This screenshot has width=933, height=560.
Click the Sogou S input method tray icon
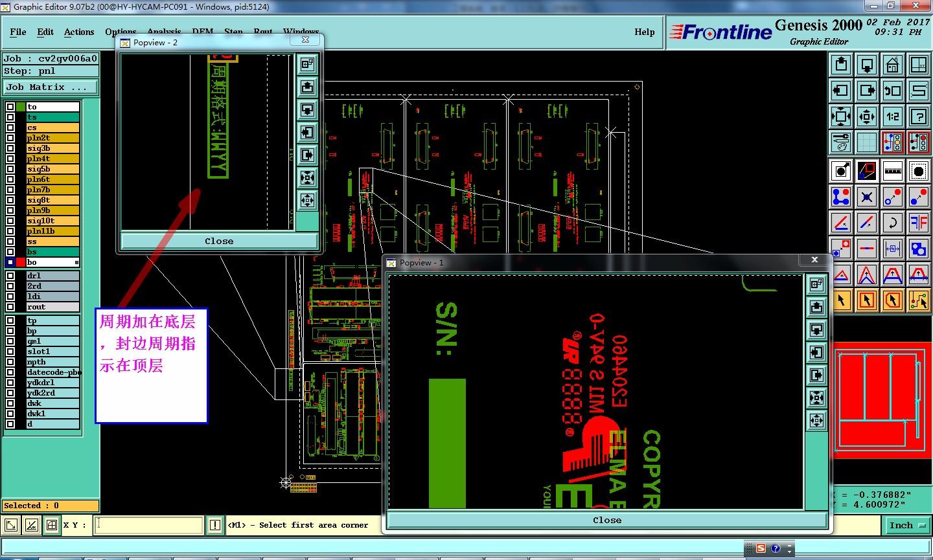pyautogui.click(x=761, y=548)
